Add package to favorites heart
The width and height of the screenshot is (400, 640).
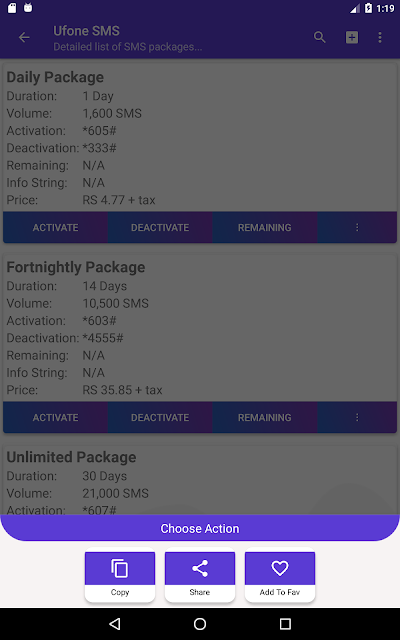click(280, 575)
